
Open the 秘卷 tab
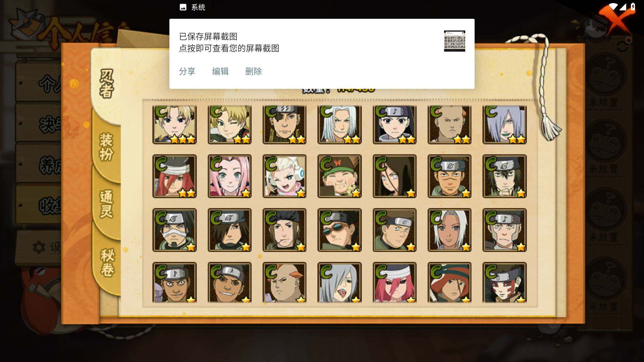(107, 262)
